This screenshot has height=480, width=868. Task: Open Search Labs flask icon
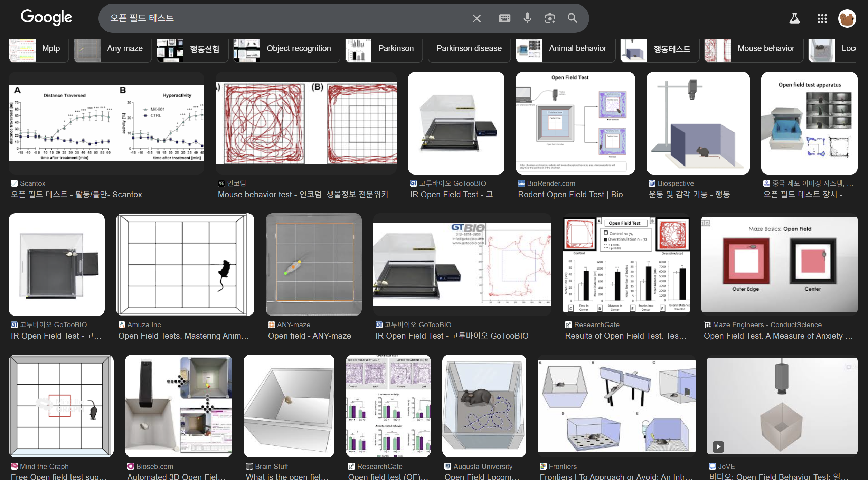[794, 18]
